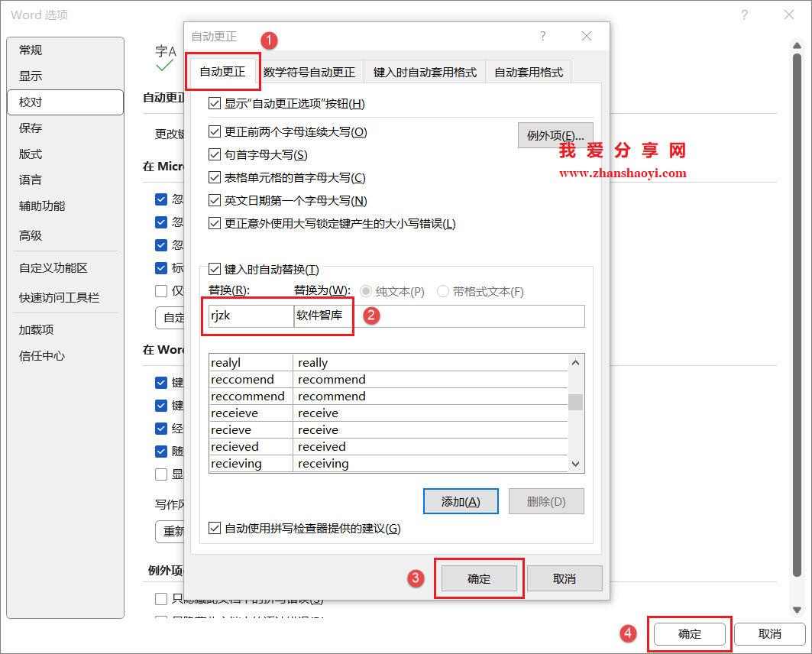Click the 删除 button
The height and width of the screenshot is (654, 812).
pyautogui.click(x=546, y=501)
